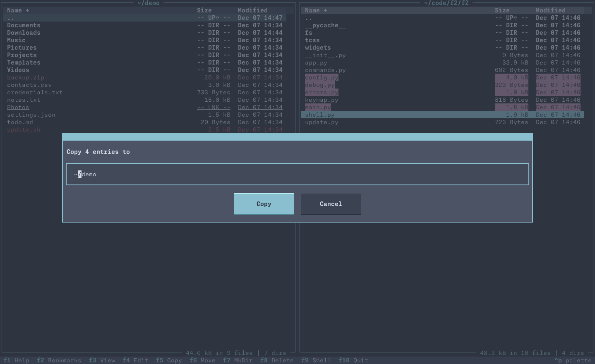Deselect the highlighted errors.py file
The image size is (595, 364).
(x=321, y=92)
